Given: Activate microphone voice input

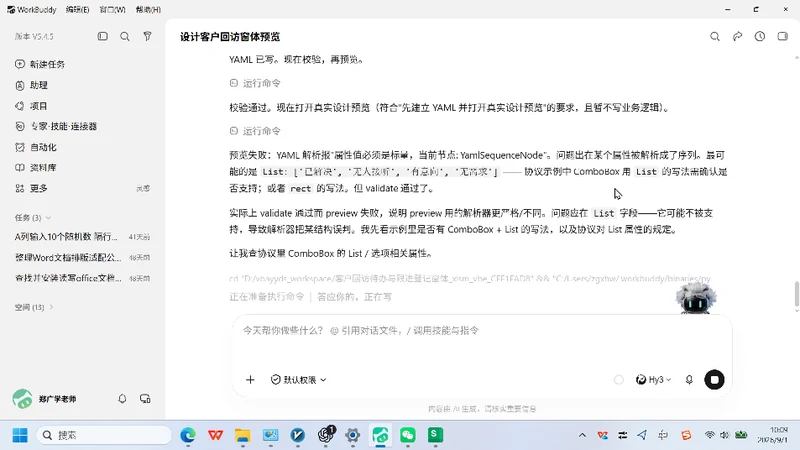Looking at the screenshot, I should tap(689, 380).
